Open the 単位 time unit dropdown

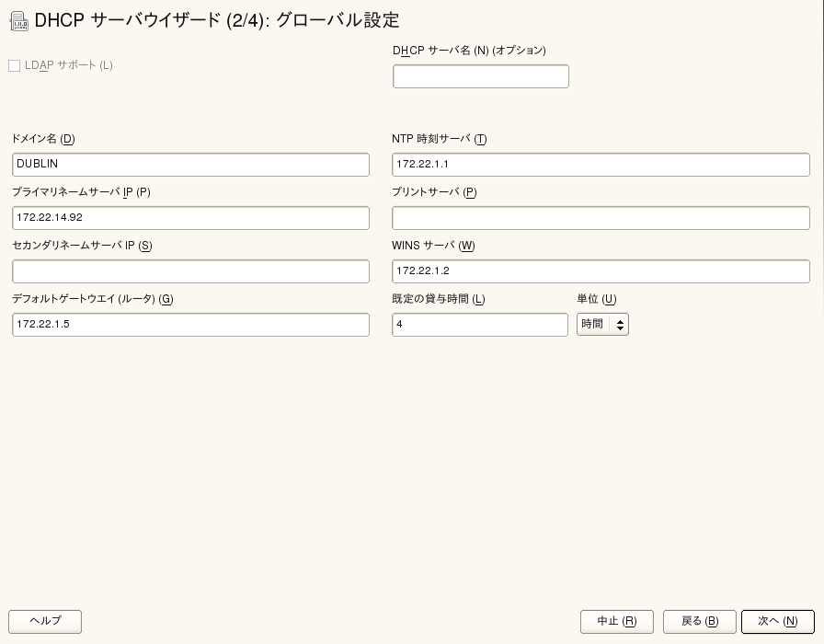(x=602, y=325)
